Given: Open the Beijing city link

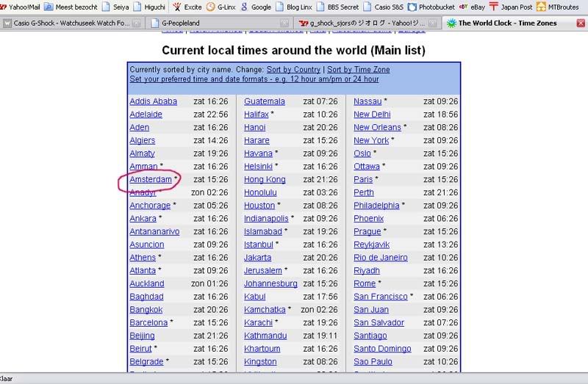Looking at the screenshot, I should pyautogui.click(x=142, y=336).
